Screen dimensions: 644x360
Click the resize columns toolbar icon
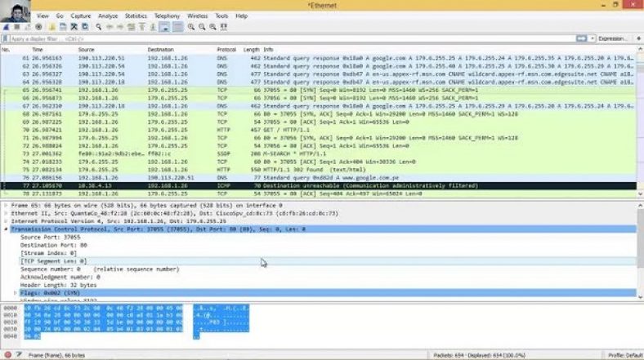coord(223,27)
